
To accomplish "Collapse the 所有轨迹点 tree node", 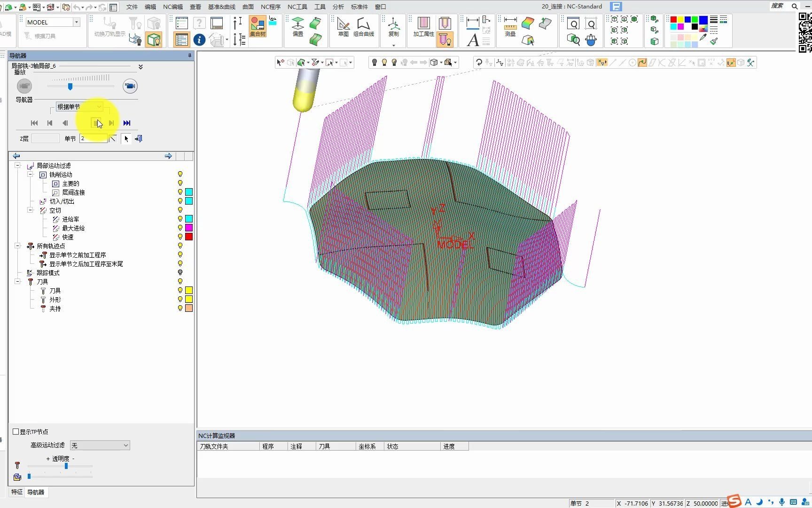I will coord(17,246).
